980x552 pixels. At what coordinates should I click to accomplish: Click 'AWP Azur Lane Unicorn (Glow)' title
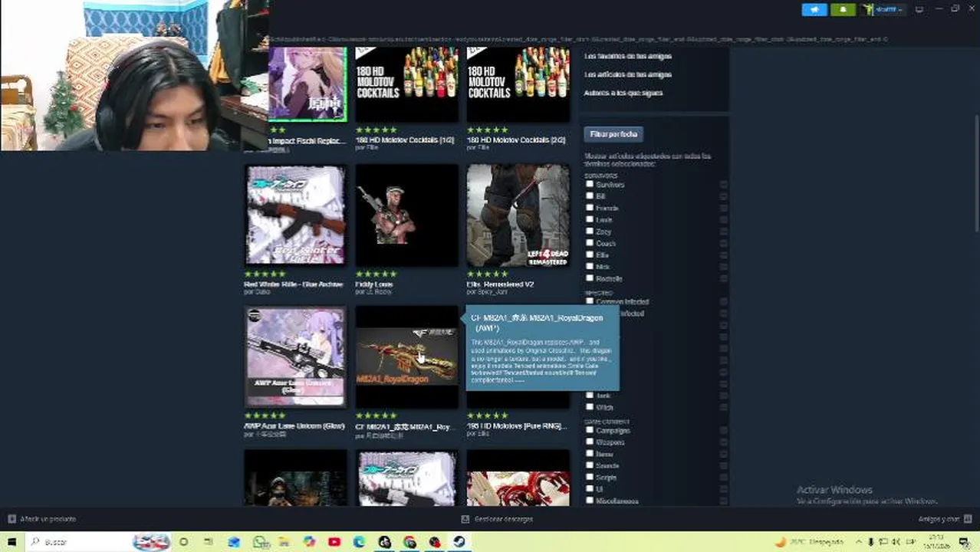[x=294, y=426]
